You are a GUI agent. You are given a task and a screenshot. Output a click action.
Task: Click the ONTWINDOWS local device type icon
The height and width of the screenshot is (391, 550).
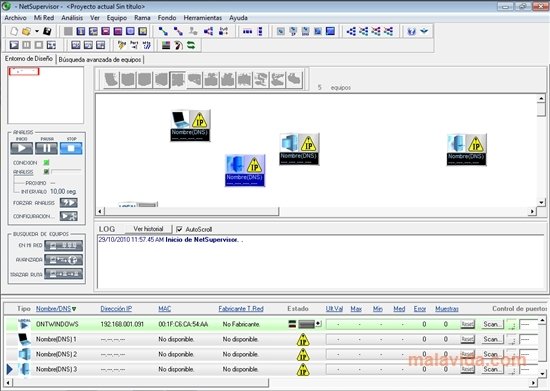click(x=24, y=324)
